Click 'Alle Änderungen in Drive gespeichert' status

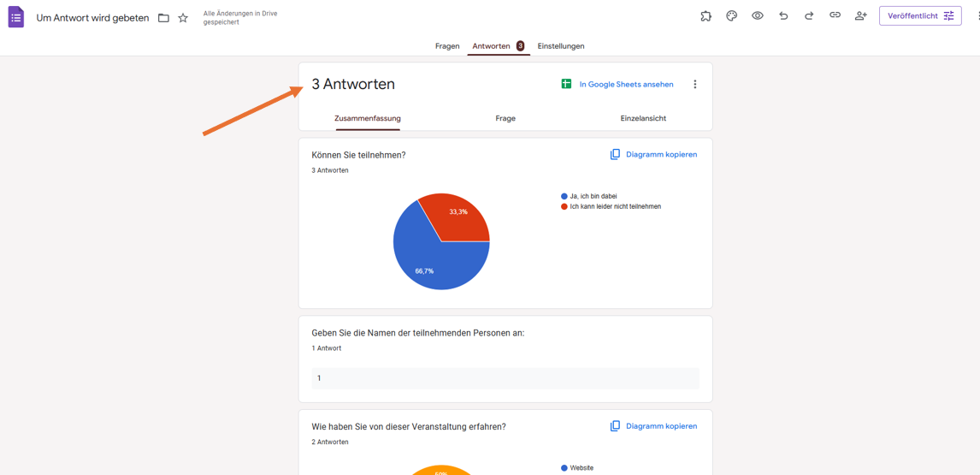click(x=240, y=17)
